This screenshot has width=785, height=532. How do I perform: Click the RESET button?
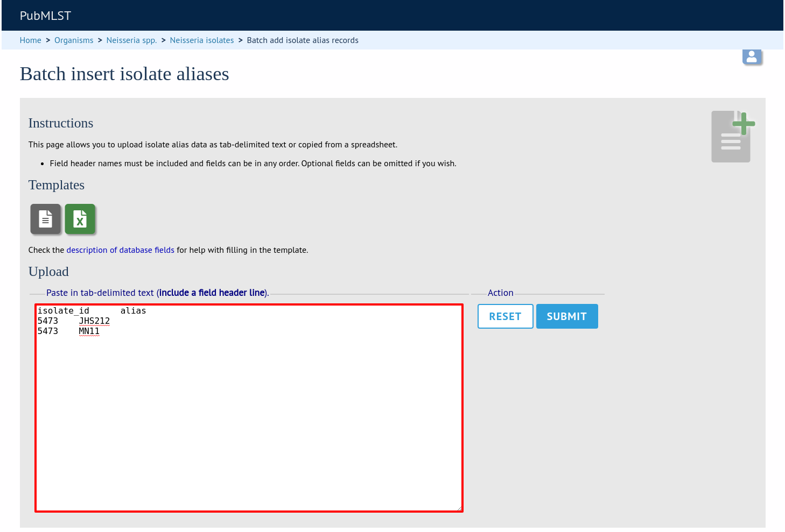pos(506,316)
